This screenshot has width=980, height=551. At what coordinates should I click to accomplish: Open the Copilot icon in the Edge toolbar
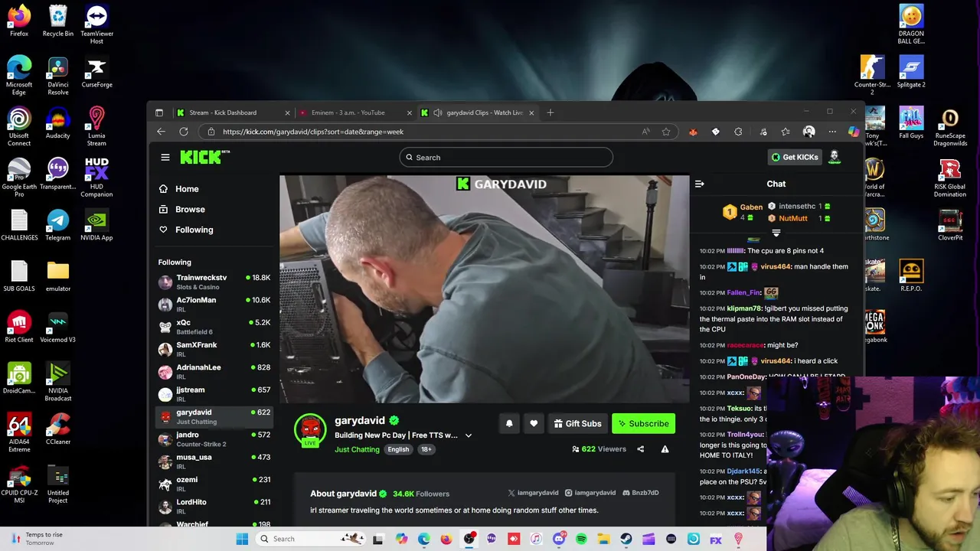coord(854,132)
